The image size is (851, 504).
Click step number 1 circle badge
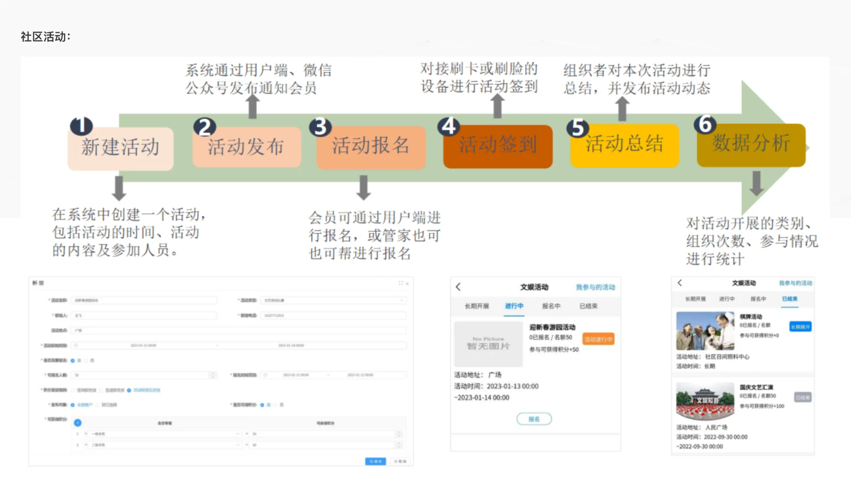81,126
